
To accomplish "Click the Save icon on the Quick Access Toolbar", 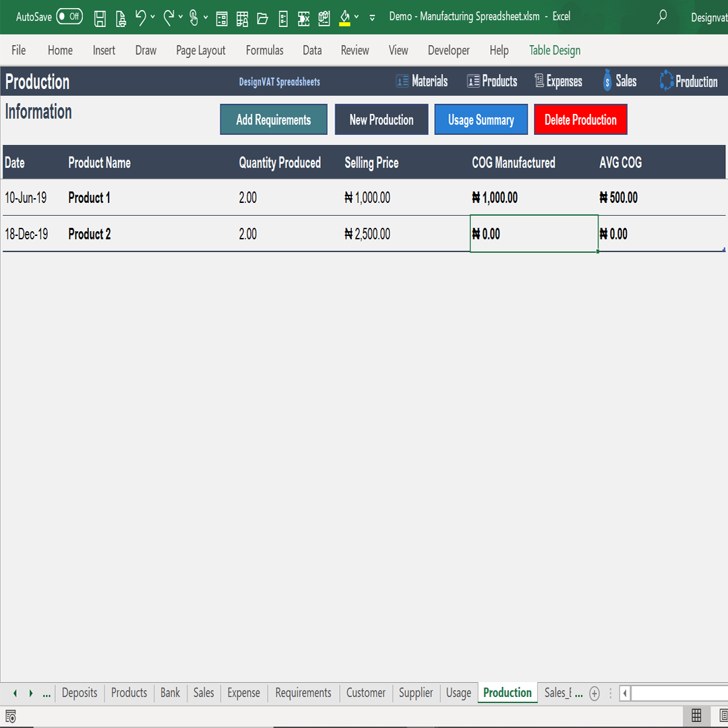I will [99, 18].
